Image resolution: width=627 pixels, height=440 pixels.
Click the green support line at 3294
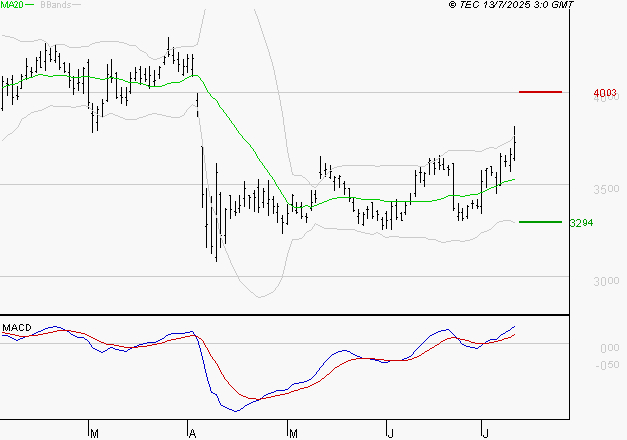pyautogui.click(x=541, y=222)
